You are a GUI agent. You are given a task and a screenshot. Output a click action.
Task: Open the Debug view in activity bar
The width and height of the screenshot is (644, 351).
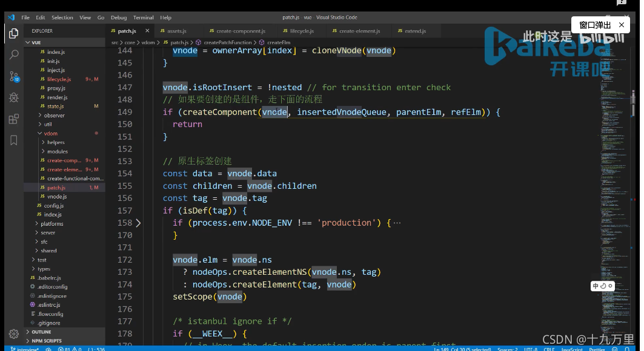click(x=13, y=97)
